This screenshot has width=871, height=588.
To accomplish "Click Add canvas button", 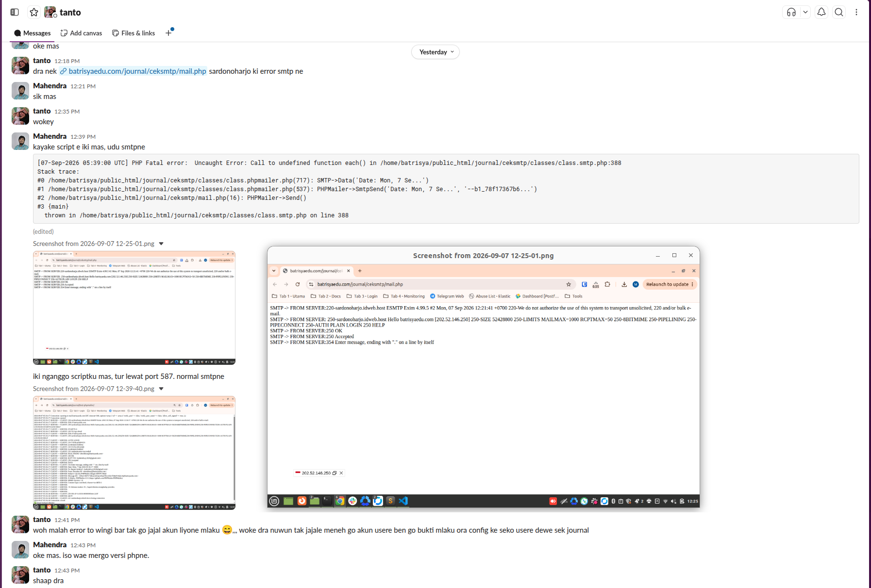I will click(81, 33).
